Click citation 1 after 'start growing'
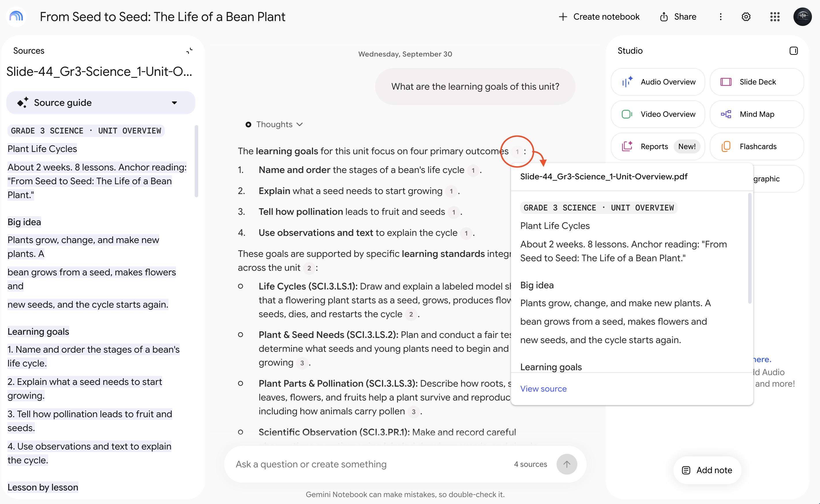Image resolution: width=820 pixels, height=504 pixels. point(451,191)
